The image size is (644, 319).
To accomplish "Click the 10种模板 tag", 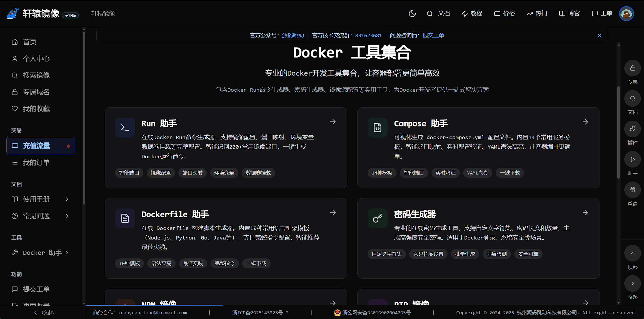I will (x=129, y=263).
